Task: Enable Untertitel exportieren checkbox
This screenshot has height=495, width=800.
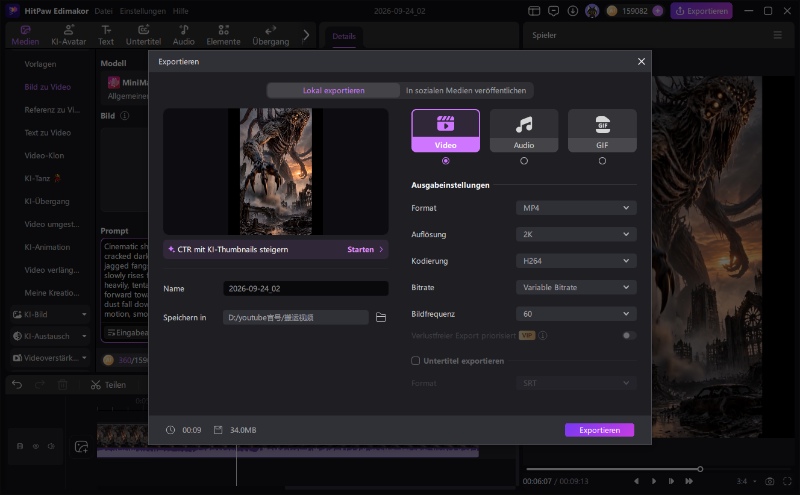Action: 416,361
